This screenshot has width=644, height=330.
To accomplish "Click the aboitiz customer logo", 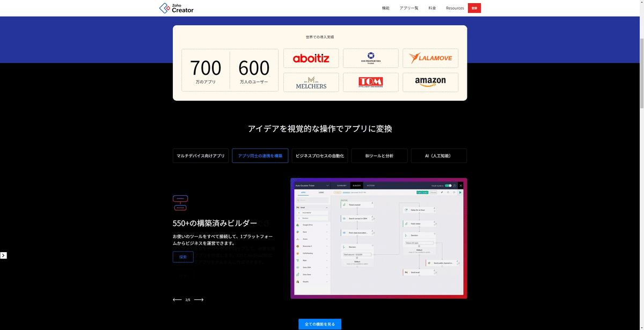I will 311,58.
